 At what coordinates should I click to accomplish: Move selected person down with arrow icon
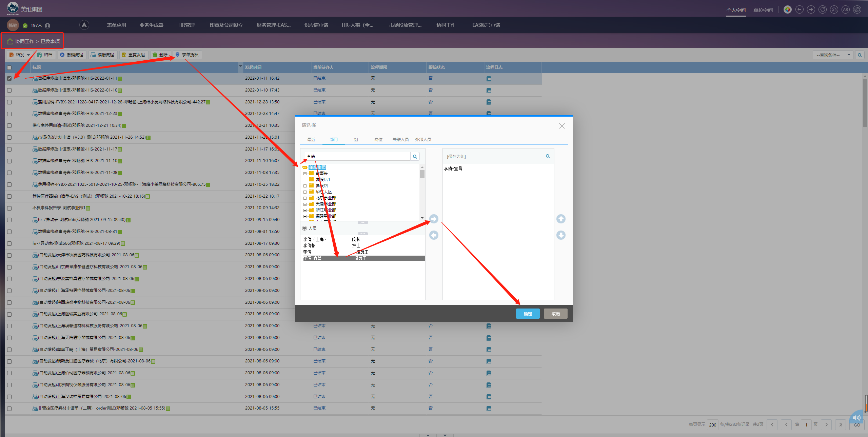coord(561,235)
